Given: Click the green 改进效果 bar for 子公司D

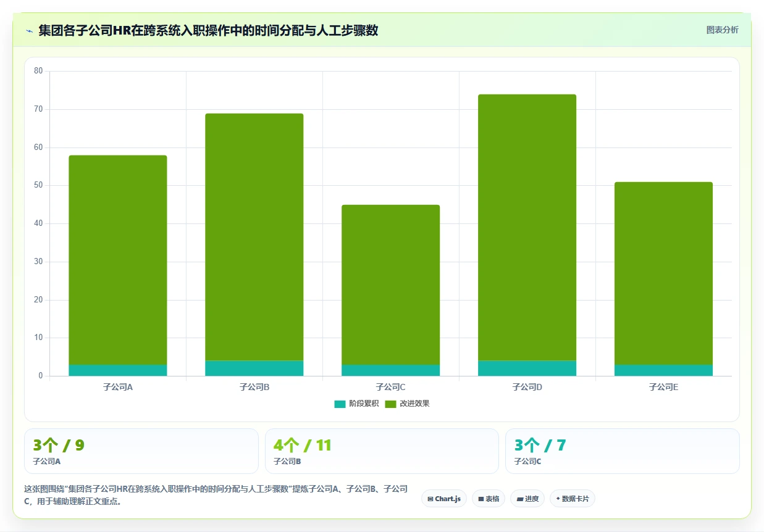Looking at the screenshot, I should click(x=527, y=228).
